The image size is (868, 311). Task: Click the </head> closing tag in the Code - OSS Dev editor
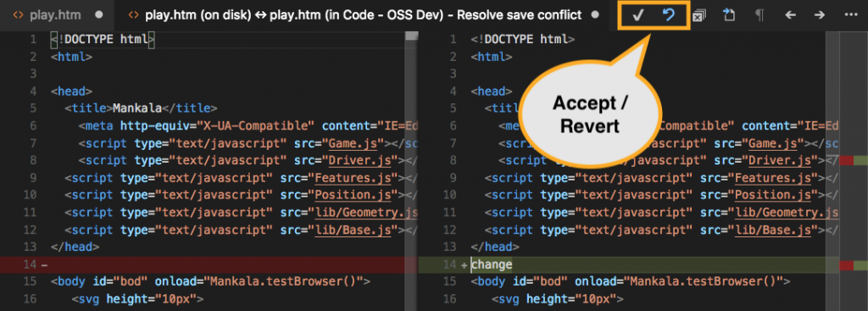[494, 247]
